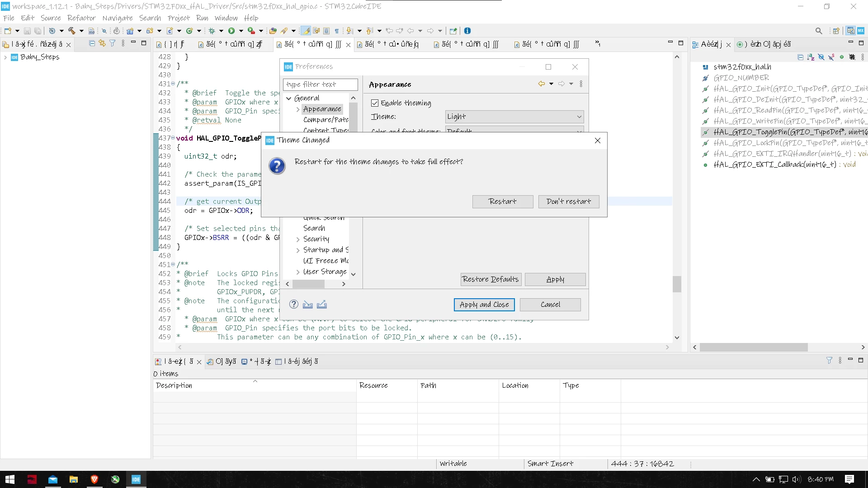Click File Explorer on the Windows taskbar
868x488 pixels.
[74, 479]
